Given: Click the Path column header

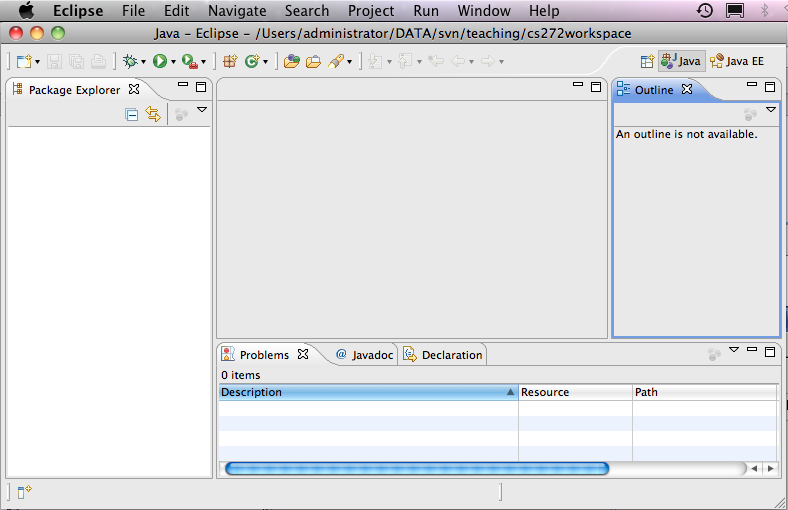Looking at the screenshot, I should [705, 392].
